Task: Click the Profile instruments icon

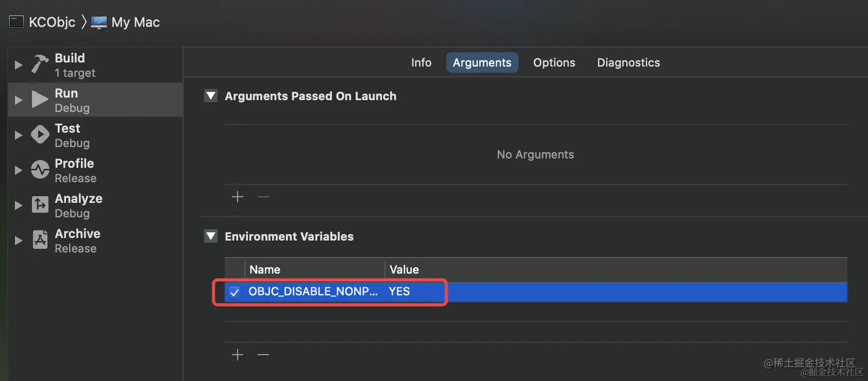Action: 40,170
